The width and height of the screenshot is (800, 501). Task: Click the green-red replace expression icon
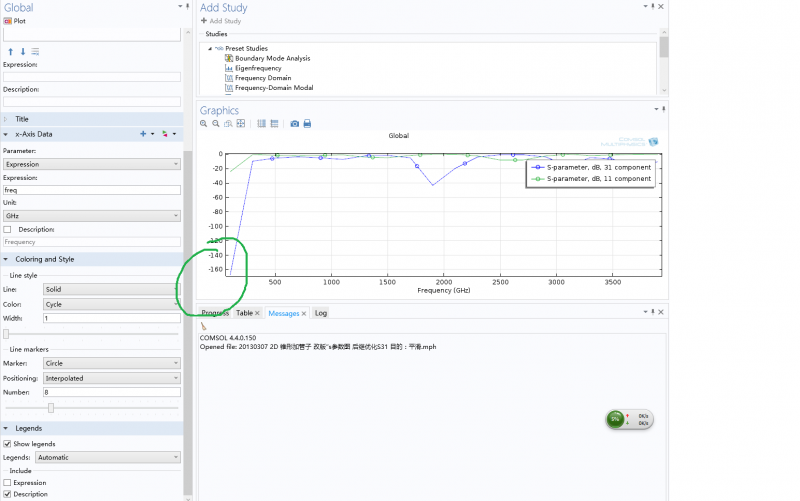[x=165, y=134]
